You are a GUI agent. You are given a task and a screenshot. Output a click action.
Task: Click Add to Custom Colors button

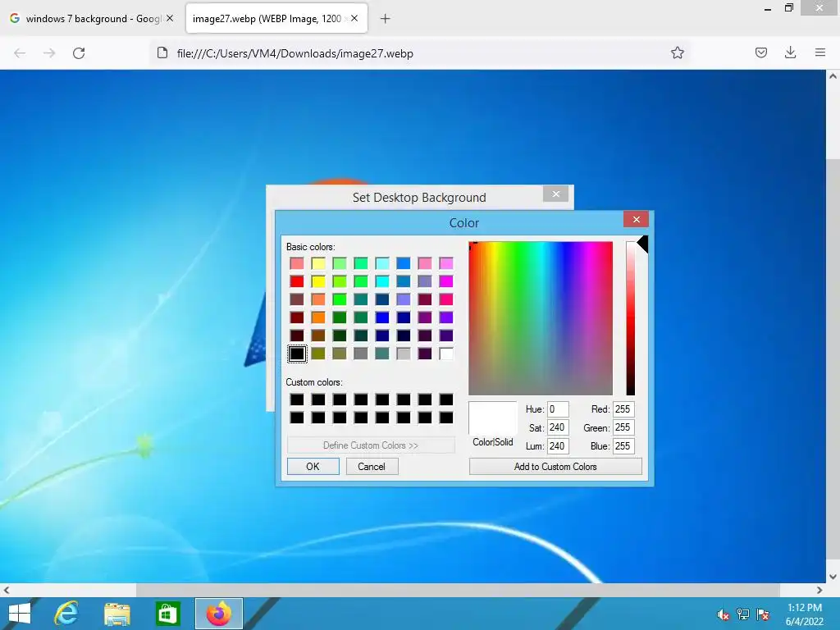coord(555,467)
